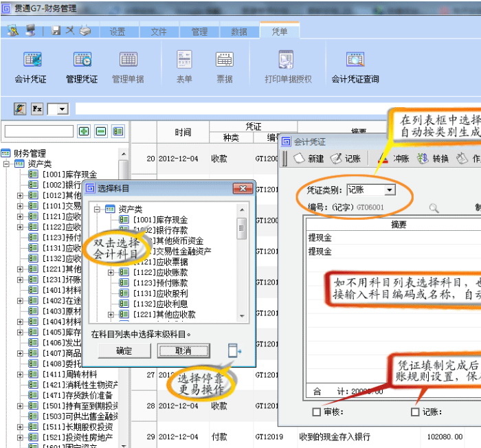
Task: Click the list view icon beside minus
Action: pos(118,131)
